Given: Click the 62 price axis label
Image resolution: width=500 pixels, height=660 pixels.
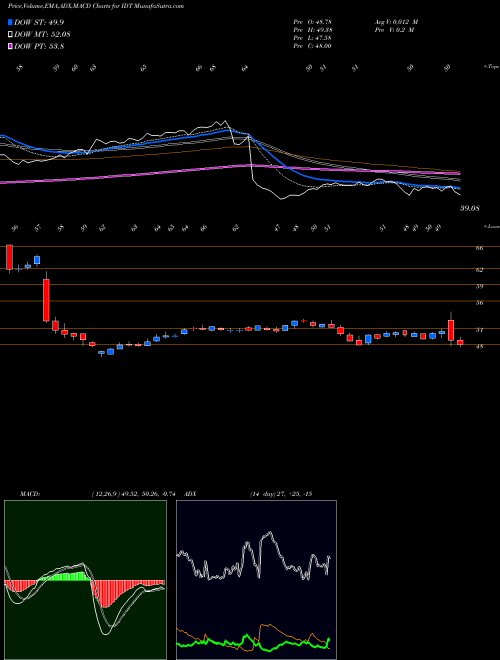Looking at the screenshot, I should (479, 270).
